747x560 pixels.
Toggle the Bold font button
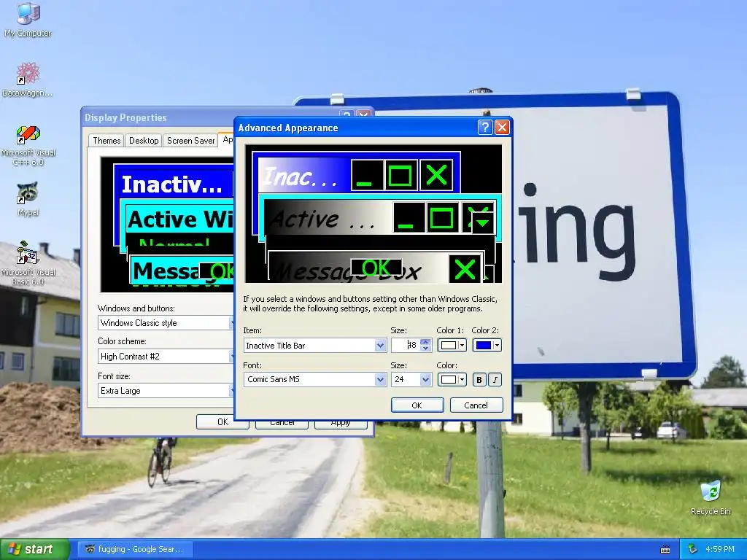click(x=479, y=379)
